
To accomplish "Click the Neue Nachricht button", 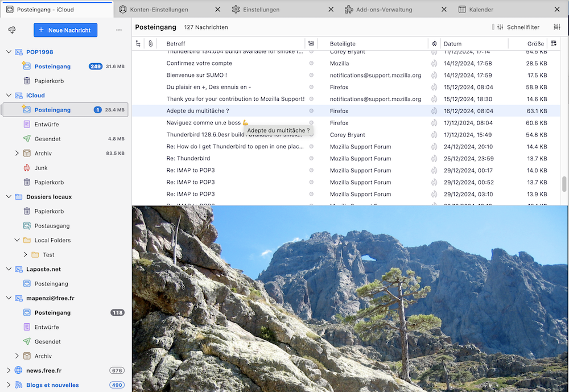I will [65, 30].
